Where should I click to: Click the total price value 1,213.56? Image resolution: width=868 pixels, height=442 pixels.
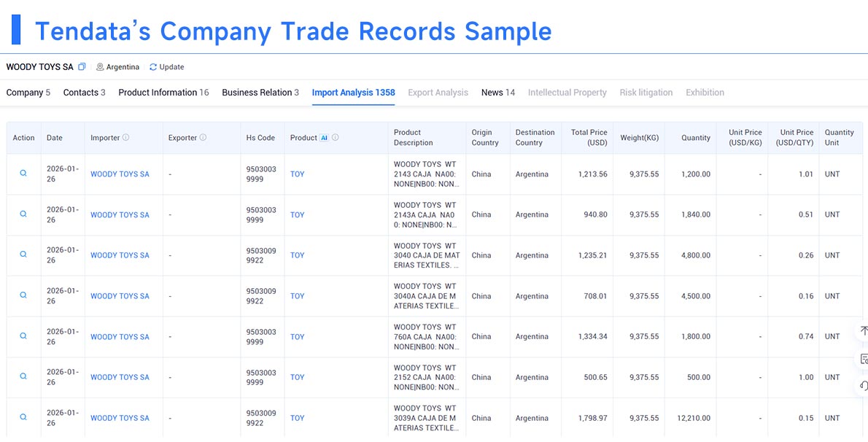[x=593, y=174]
